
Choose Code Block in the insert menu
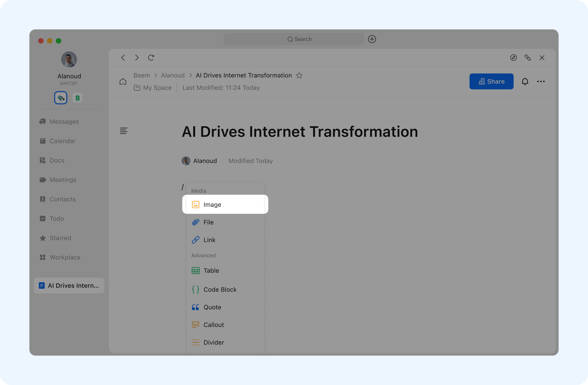tap(220, 289)
